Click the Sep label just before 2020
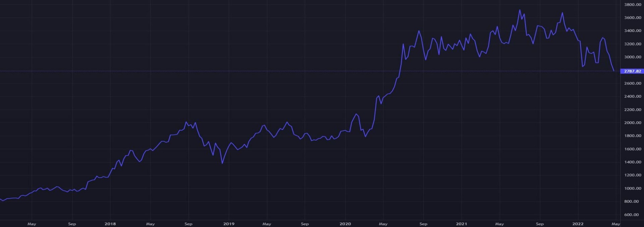The image size is (644, 227). pyautogui.click(x=305, y=224)
